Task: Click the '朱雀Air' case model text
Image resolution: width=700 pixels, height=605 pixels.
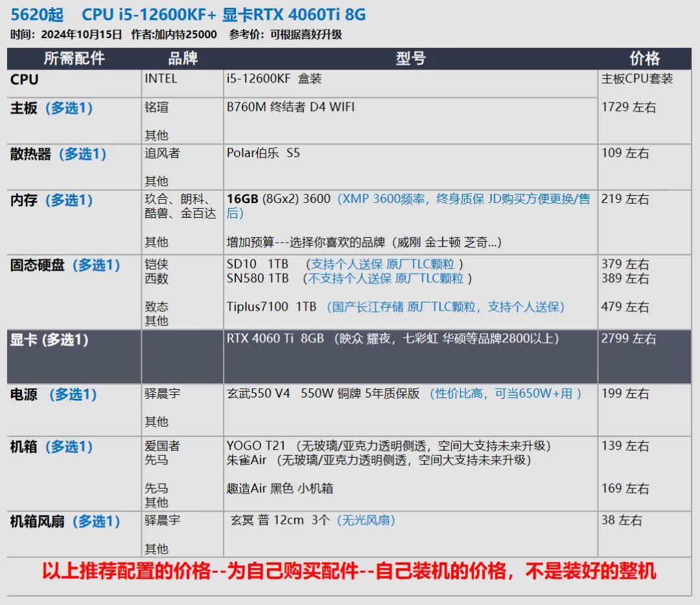Action: pyautogui.click(x=246, y=460)
